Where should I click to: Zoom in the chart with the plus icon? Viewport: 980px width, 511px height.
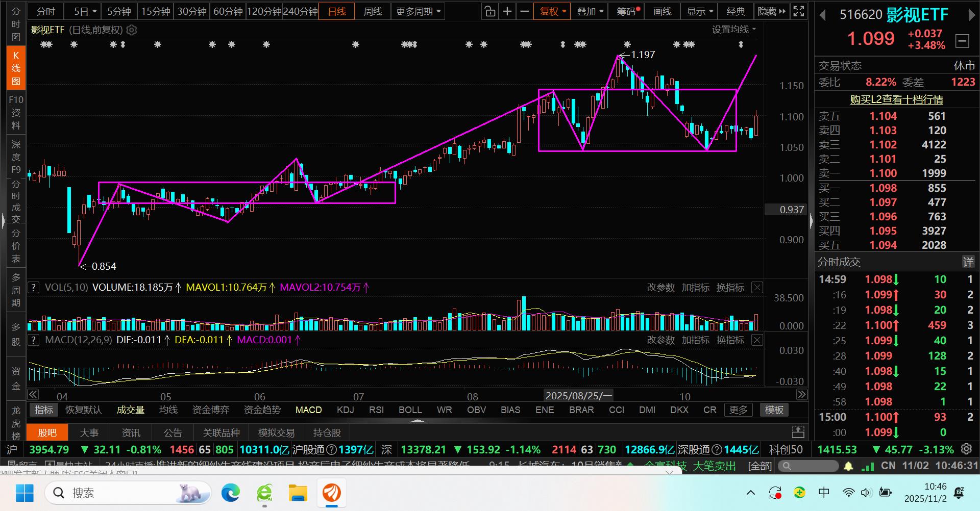[x=507, y=11]
